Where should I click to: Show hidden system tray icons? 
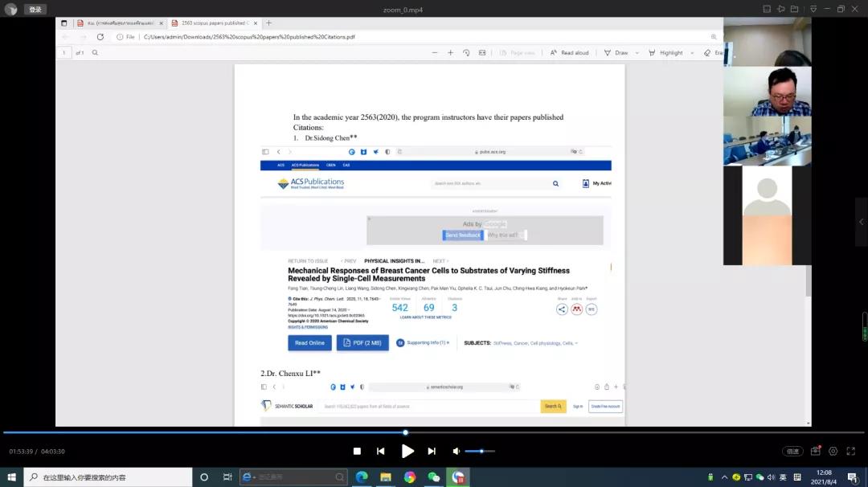[724, 477]
